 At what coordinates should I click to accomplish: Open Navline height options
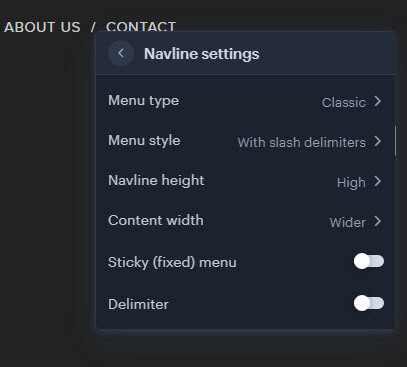(245, 181)
